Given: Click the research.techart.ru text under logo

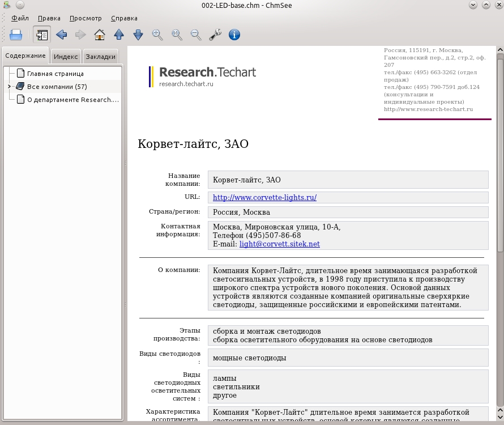Looking at the screenshot, I should pos(186,84).
